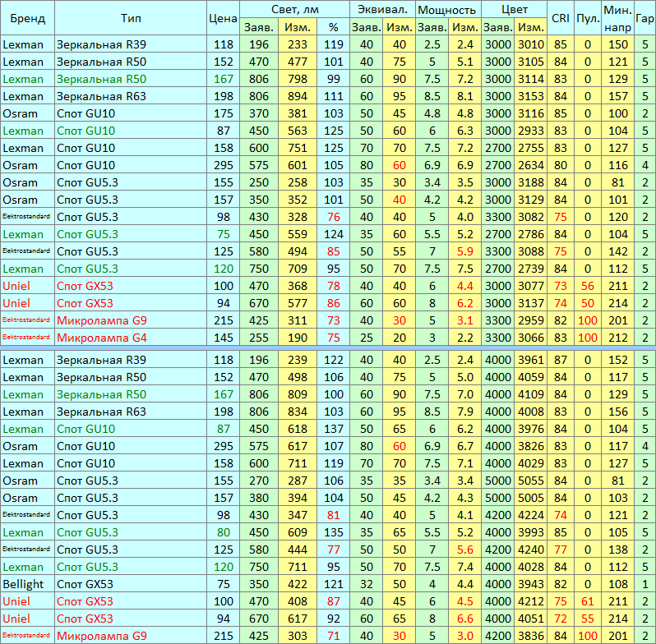Image resolution: width=656 pixels, height=644 pixels.
Task: Click the '%' sub-header under Свет
Action: 333,27
